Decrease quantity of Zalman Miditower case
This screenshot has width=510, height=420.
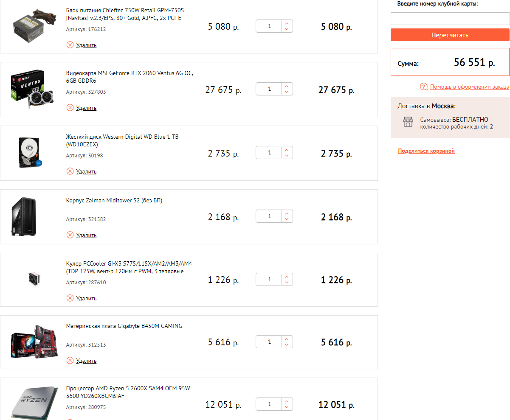point(287,219)
